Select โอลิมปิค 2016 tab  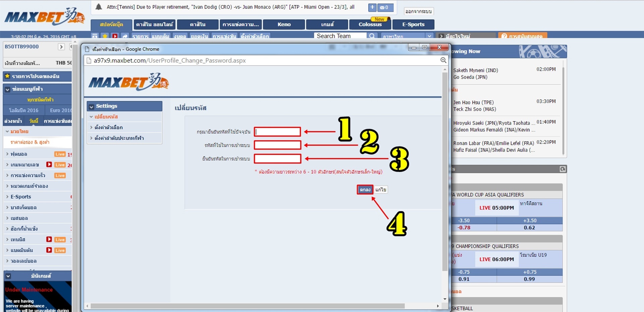click(23, 110)
